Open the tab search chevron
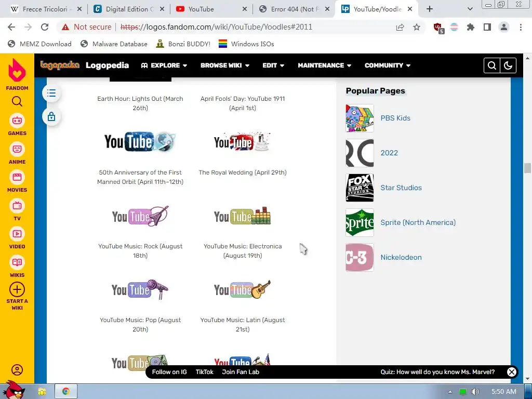Screen dimensions: 532x399 (x=470, y=9)
